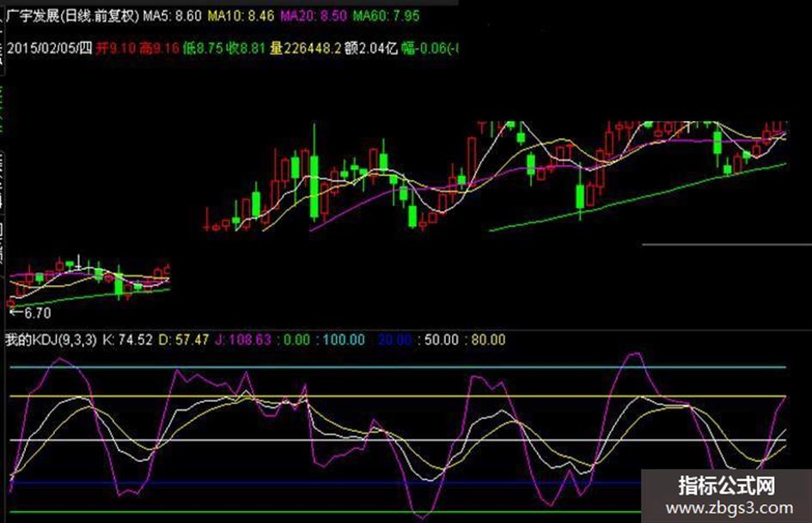This screenshot has width=812, height=523.
Task: Click the high price 高9.16
Action: click(x=160, y=48)
